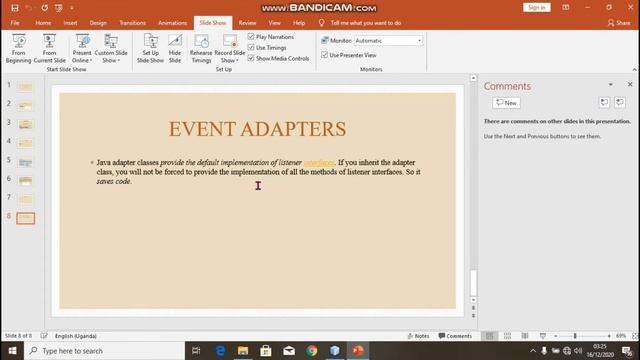Switch to the Home tab
The image size is (640, 360).
point(43,23)
